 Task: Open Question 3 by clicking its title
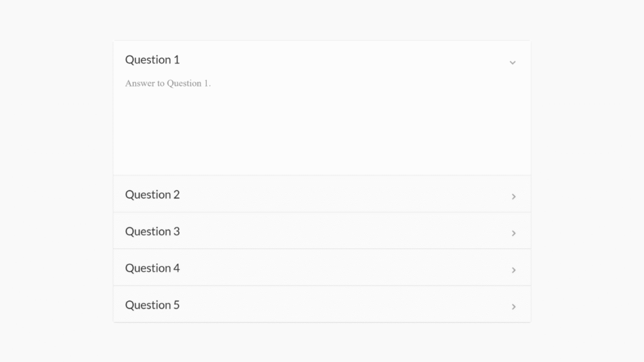pos(152,231)
